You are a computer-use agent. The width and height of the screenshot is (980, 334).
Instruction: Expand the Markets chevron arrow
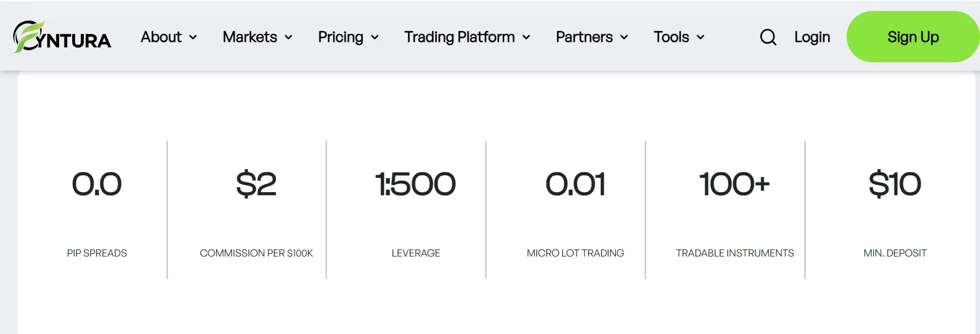[x=288, y=37]
